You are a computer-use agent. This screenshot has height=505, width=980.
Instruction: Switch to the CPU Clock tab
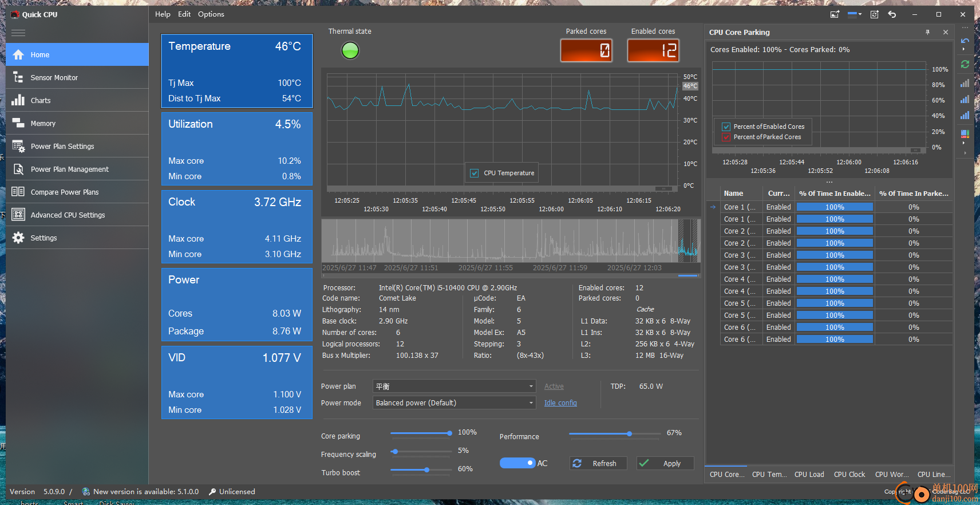(x=849, y=474)
